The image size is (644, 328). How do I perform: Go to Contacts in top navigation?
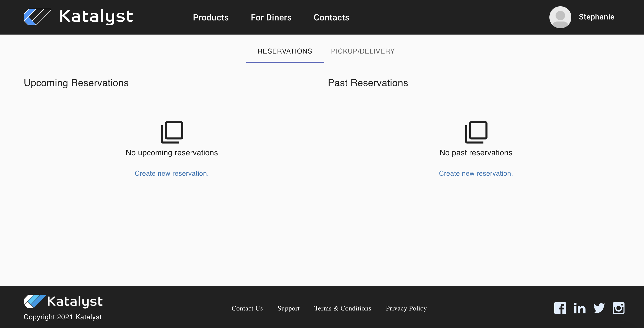tap(331, 18)
